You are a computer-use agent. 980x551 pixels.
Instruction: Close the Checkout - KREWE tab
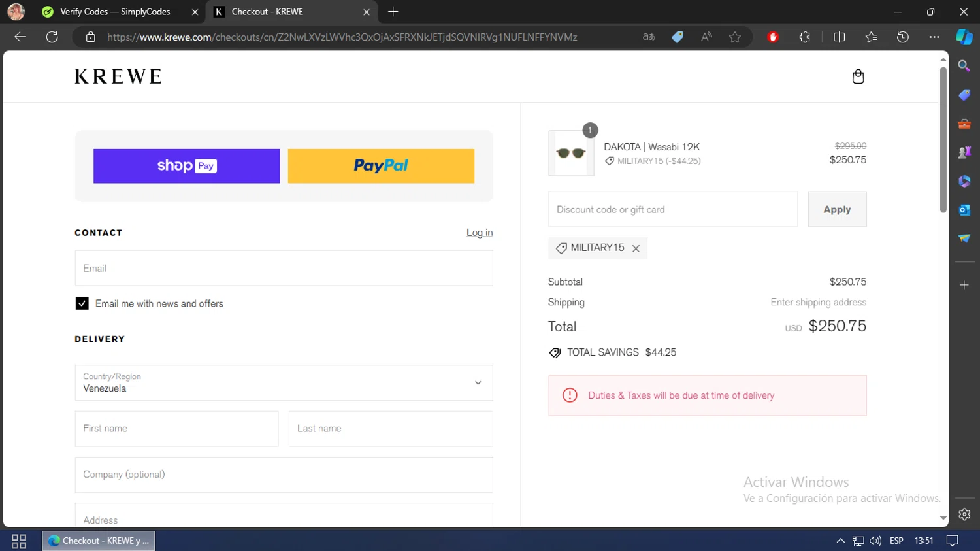pos(367,12)
